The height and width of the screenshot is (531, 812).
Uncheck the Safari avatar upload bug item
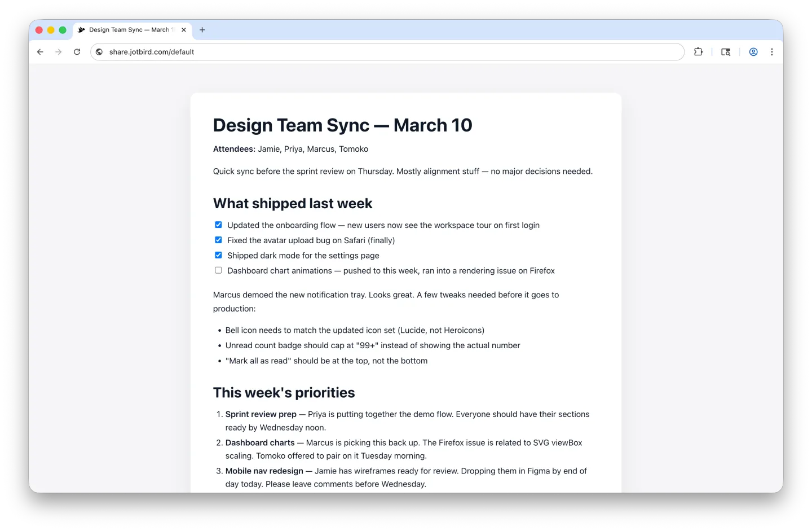218,240
